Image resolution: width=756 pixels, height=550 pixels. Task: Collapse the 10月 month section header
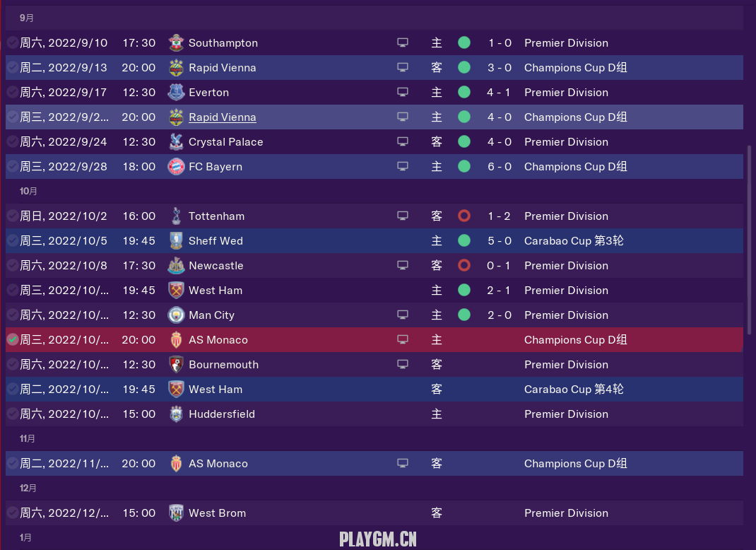(28, 192)
